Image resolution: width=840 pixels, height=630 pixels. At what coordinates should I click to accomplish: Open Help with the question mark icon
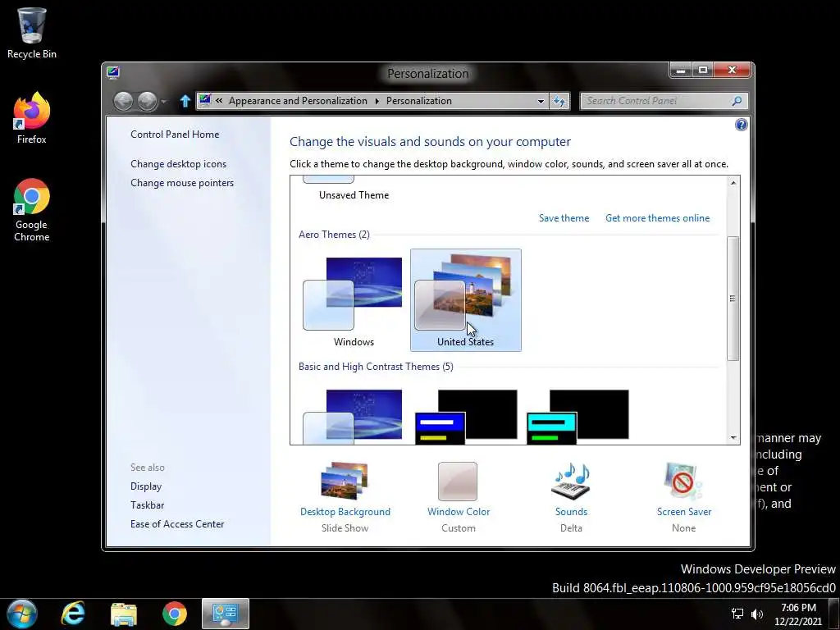tap(741, 125)
